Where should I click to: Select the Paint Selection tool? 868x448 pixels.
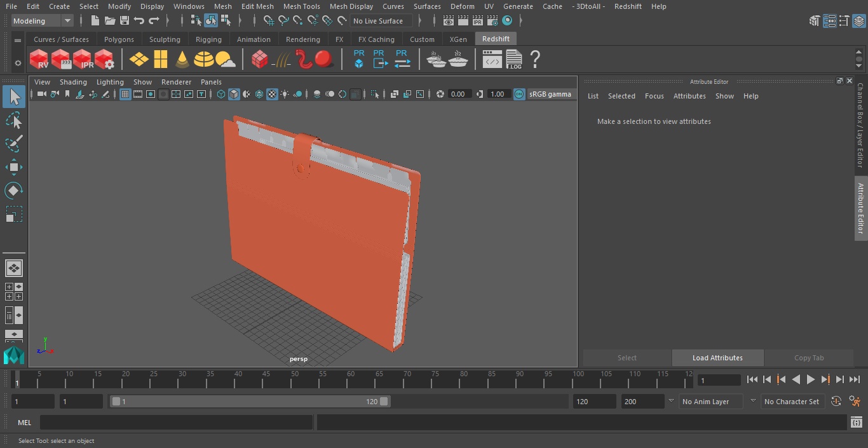(x=14, y=144)
